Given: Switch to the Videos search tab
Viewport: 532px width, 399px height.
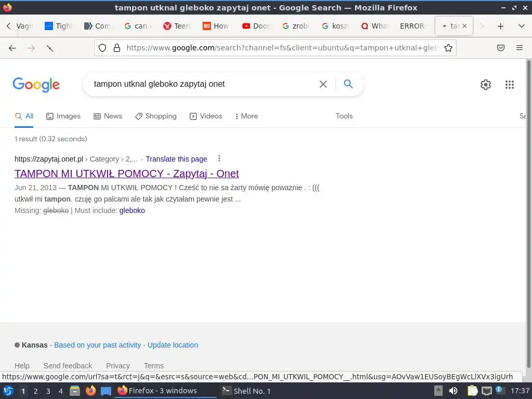Looking at the screenshot, I should (206, 116).
